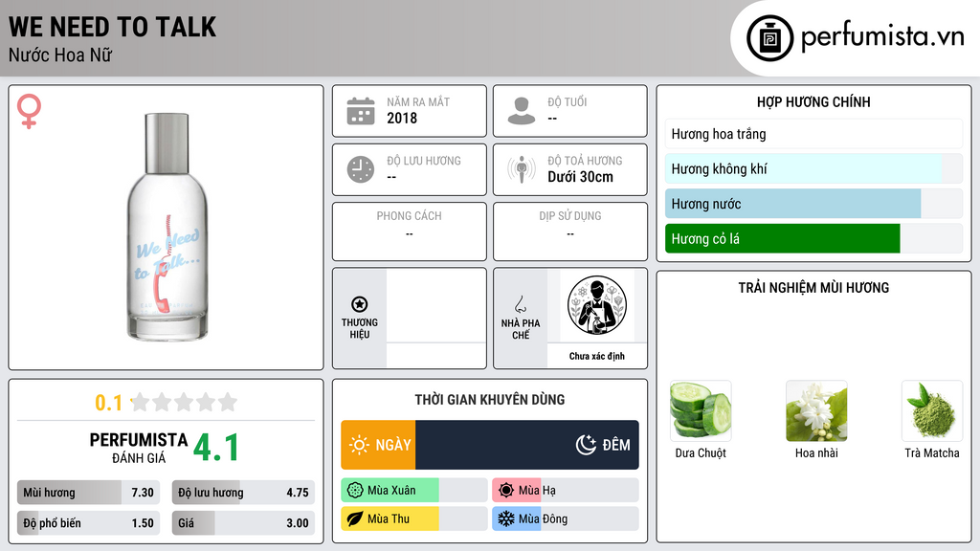Viewport: 980px width, 551px height.
Task: Click the fifth rating star
Action: point(228,402)
